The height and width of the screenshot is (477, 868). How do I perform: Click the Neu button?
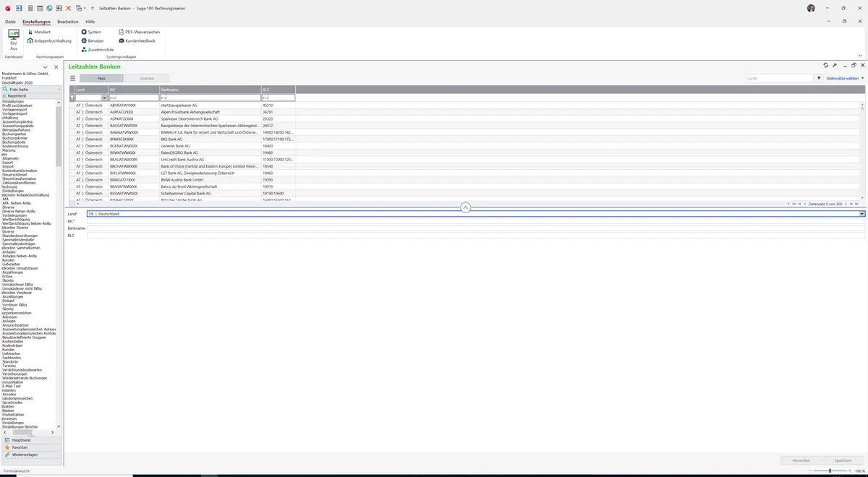(102, 78)
